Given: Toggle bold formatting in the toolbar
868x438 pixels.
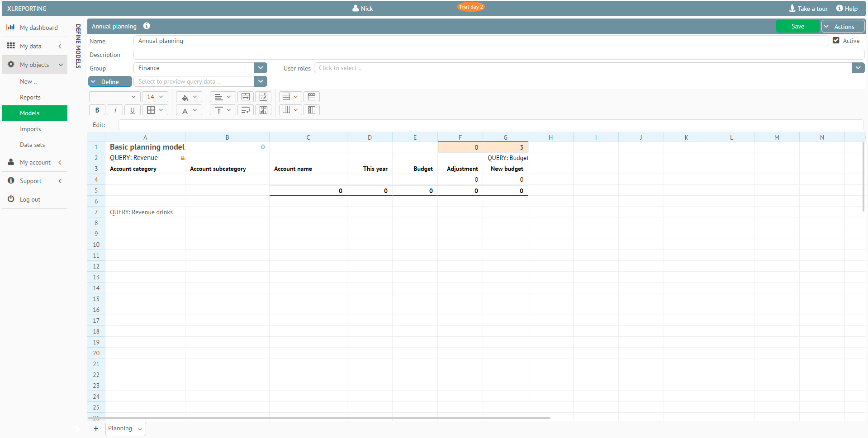Looking at the screenshot, I should click(x=97, y=110).
